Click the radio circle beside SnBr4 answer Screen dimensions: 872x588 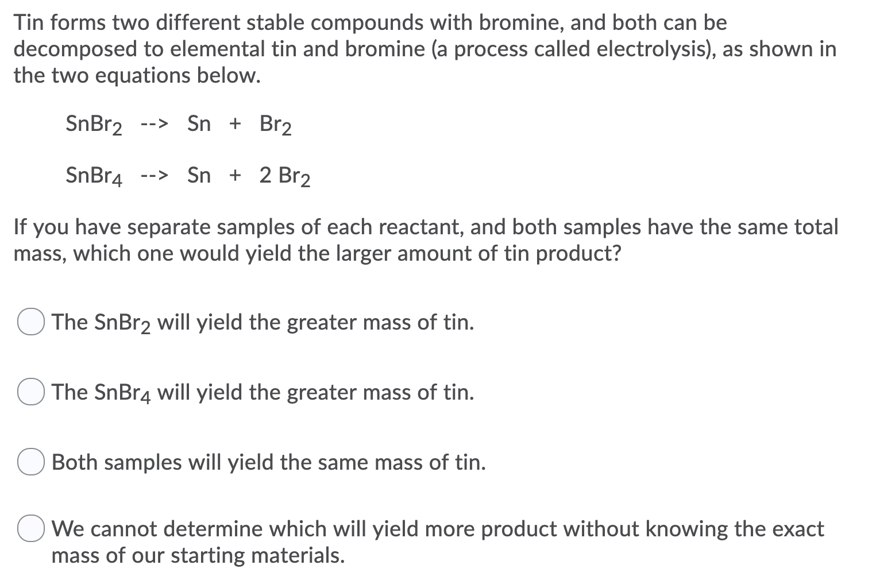[x=30, y=393]
